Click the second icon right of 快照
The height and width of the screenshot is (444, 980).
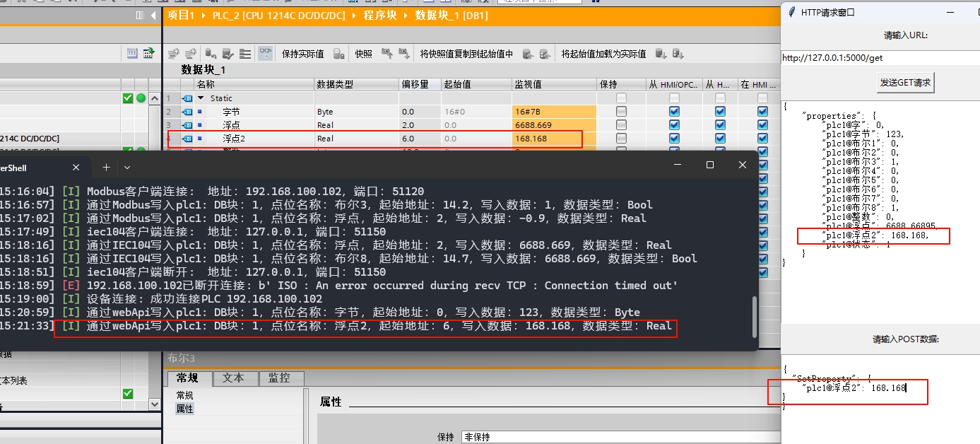click(404, 54)
